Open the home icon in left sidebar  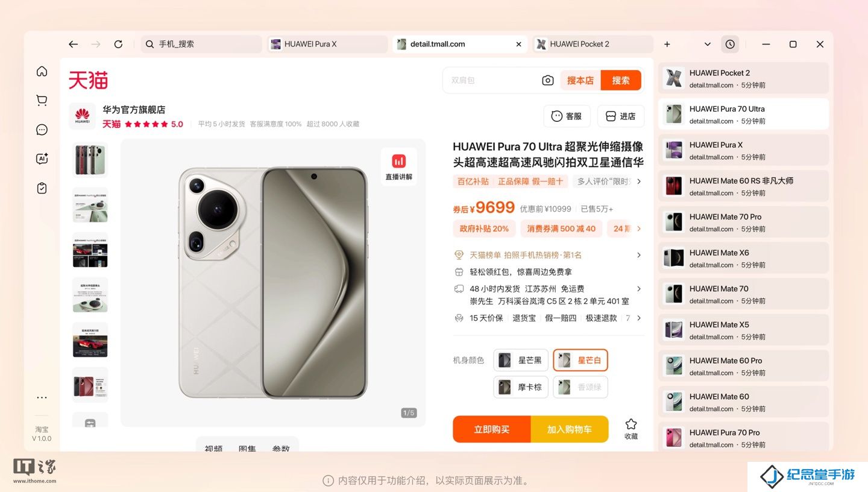(42, 71)
